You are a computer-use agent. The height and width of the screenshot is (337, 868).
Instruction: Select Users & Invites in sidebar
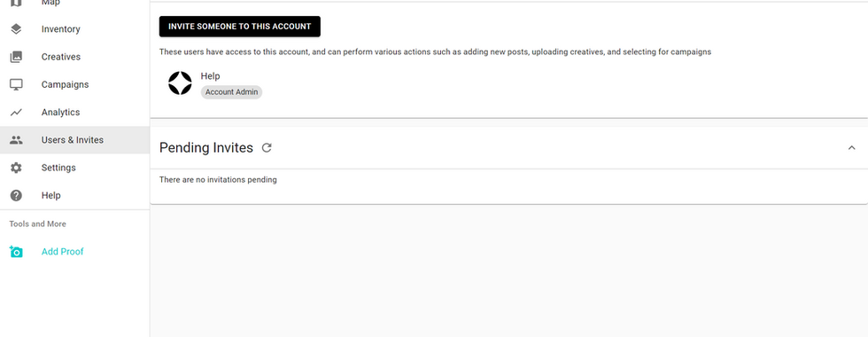pyautogui.click(x=74, y=140)
